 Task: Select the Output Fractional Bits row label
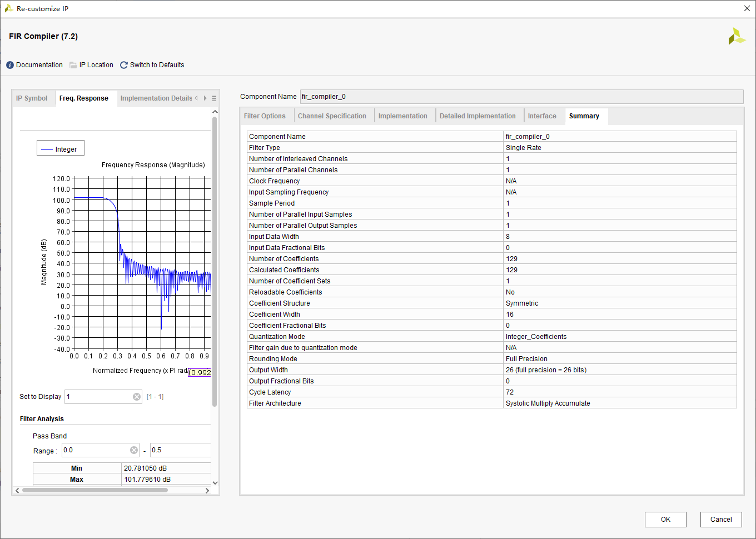click(x=281, y=381)
